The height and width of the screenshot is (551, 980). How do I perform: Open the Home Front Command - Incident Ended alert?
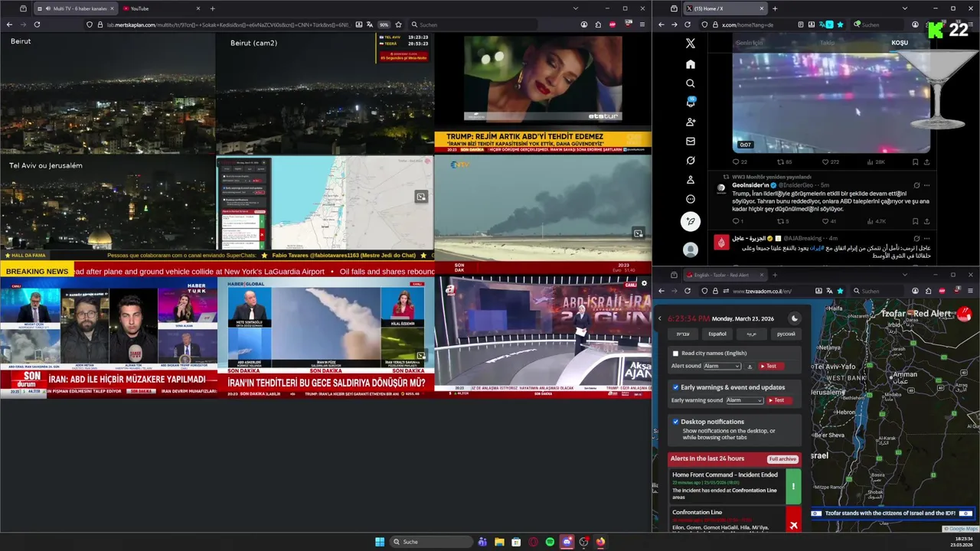click(735, 486)
